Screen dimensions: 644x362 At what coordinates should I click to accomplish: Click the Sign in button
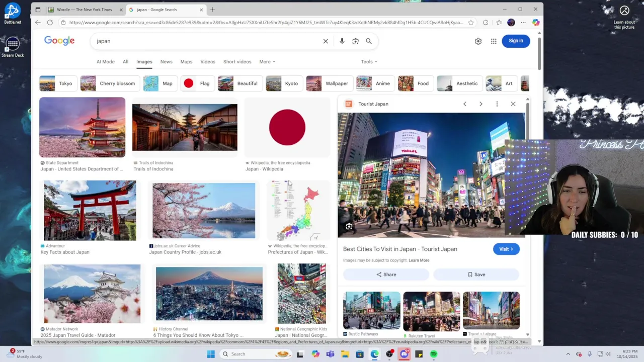point(516,41)
